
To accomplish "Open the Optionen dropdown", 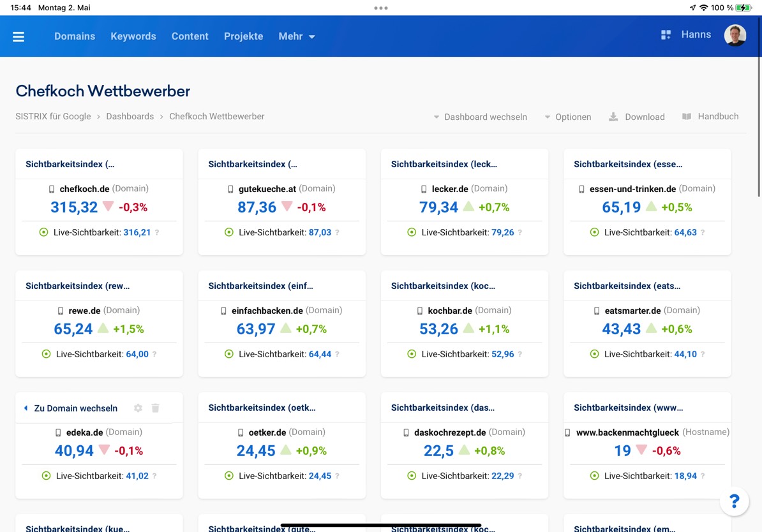I will [x=567, y=117].
